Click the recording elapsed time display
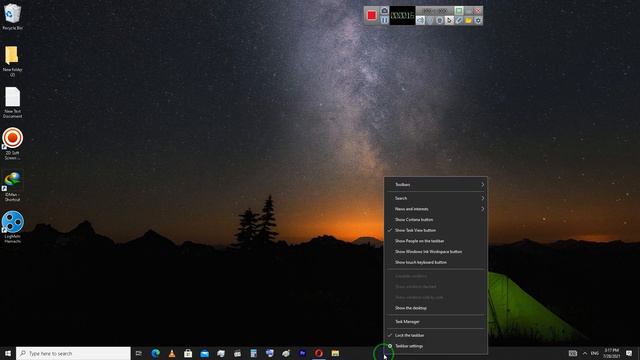 pos(402,16)
